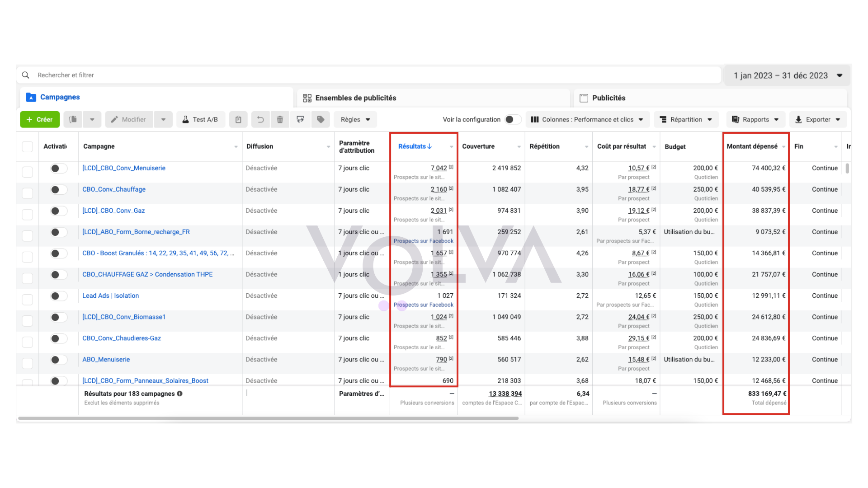Click the tag label icon

pos(321,119)
